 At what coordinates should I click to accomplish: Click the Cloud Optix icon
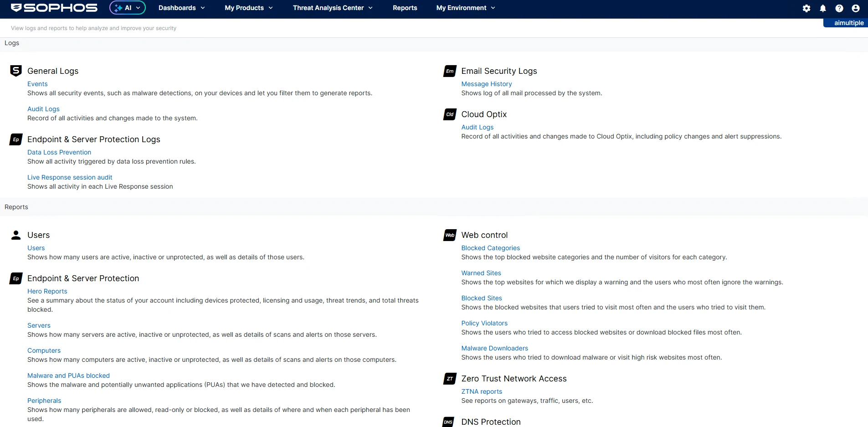tap(450, 114)
